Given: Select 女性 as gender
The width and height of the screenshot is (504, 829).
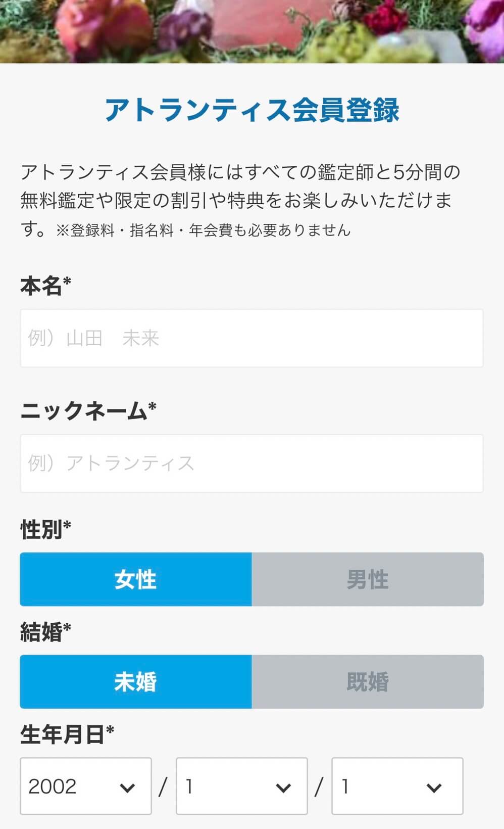Looking at the screenshot, I should (x=136, y=579).
